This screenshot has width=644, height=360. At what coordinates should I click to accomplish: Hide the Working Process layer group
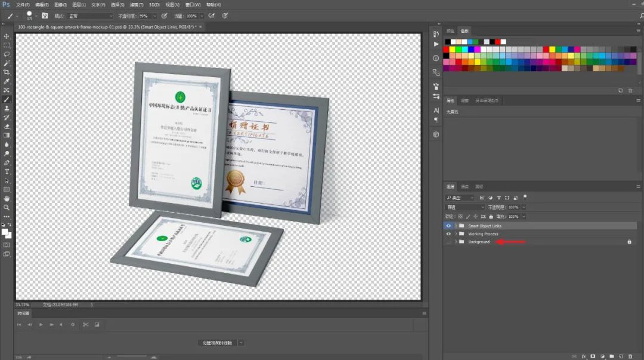[x=448, y=233]
